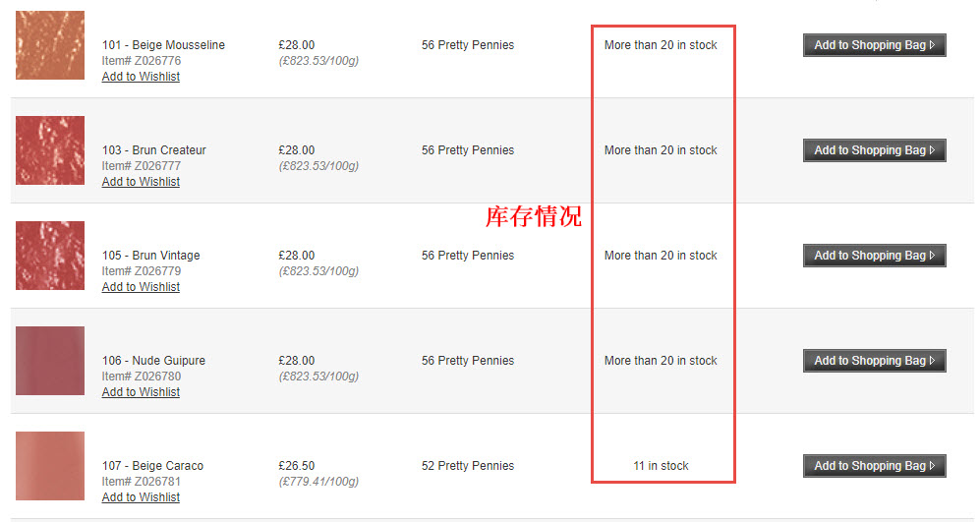The width and height of the screenshot is (980, 522).
Task: Add Brun Vintage to shopping bag
Action: tap(875, 255)
